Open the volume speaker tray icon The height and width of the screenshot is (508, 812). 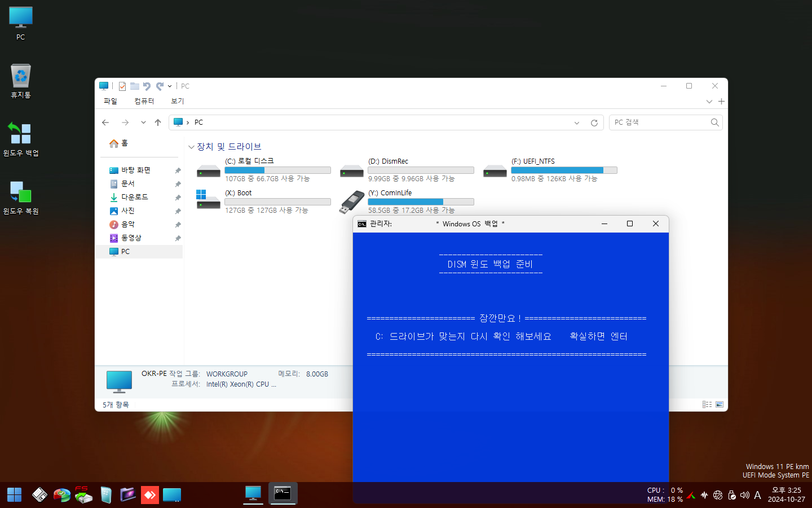tap(745, 495)
